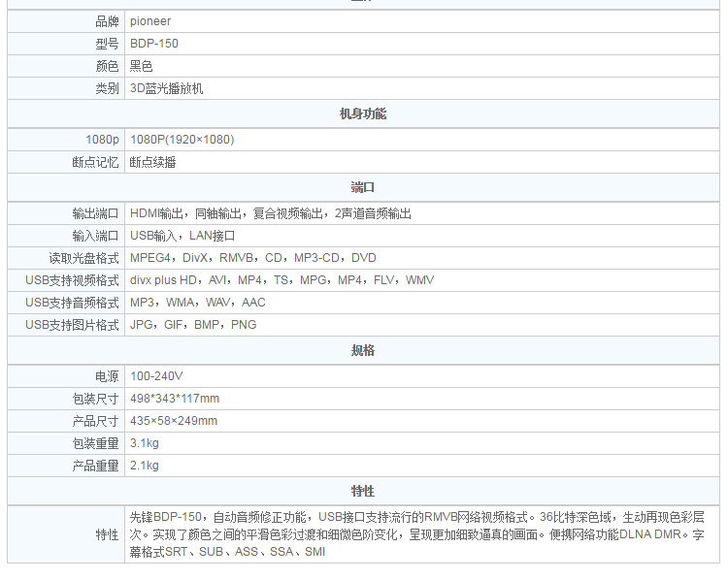Select the HDMI输出 output ports value
Screen dimensions: 728x580
(x=270, y=213)
